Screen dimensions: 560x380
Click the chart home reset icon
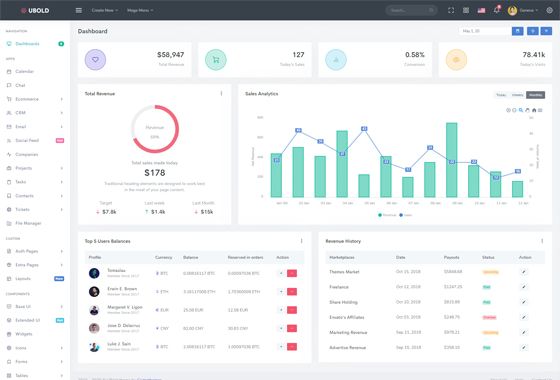tap(534, 110)
